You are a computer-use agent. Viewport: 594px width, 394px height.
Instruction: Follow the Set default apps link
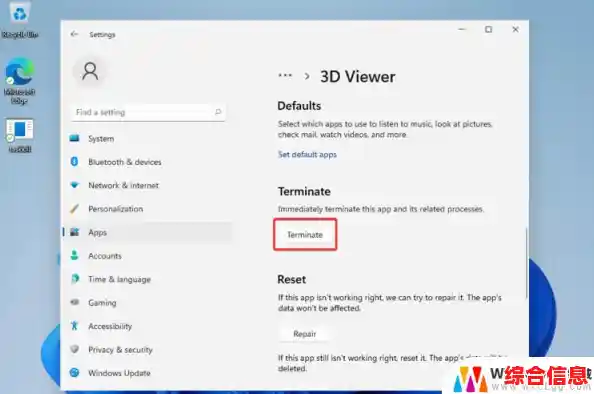coord(307,155)
